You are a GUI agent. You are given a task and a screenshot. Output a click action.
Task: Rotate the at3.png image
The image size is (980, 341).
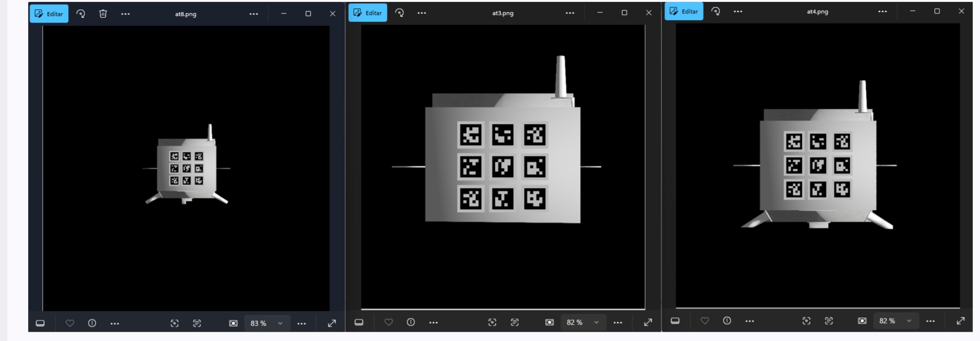(400, 13)
